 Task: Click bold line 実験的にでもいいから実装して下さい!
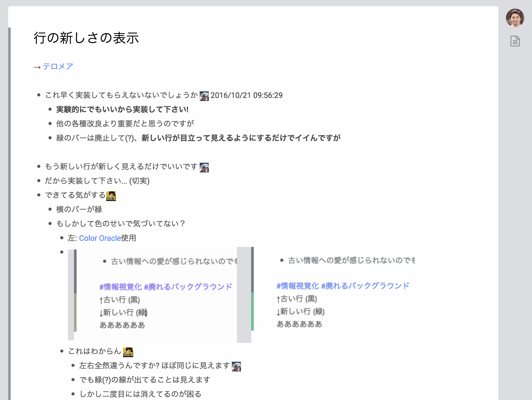click(x=122, y=109)
